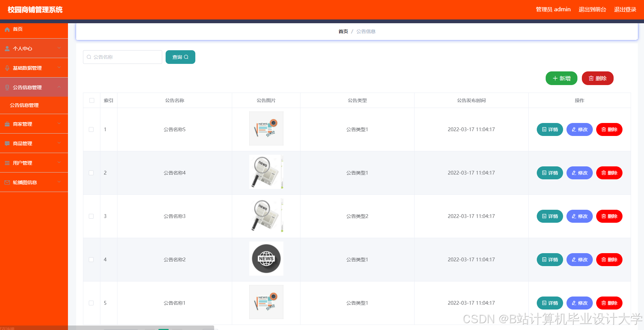Expand the 商品管理 menu chevron
This screenshot has width=644, height=330.
(x=59, y=143)
